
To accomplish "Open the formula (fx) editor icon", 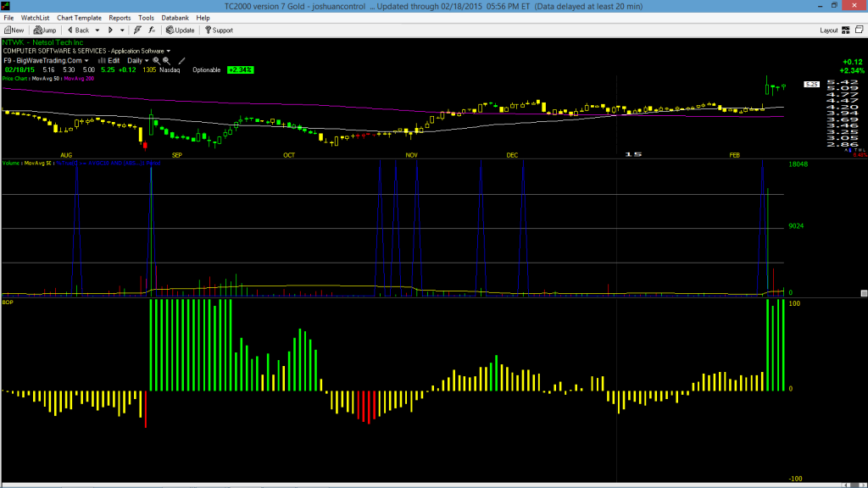I will click(152, 30).
